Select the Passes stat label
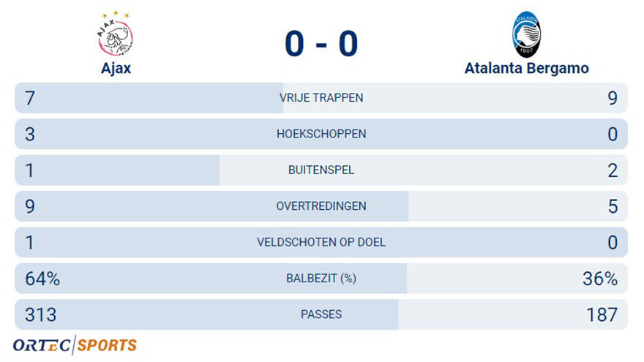644x362 pixels. tap(321, 314)
